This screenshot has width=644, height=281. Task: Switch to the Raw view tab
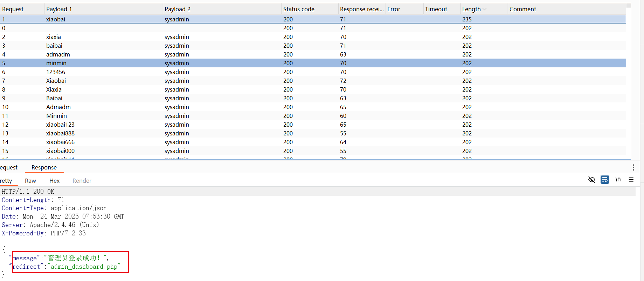pyautogui.click(x=30, y=181)
